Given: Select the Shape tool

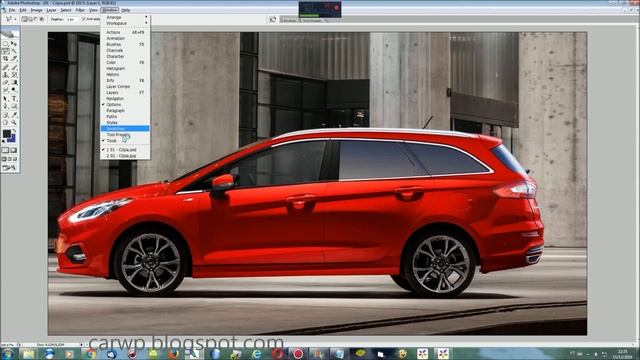Looking at the screenshot, I should coord(14,106).
